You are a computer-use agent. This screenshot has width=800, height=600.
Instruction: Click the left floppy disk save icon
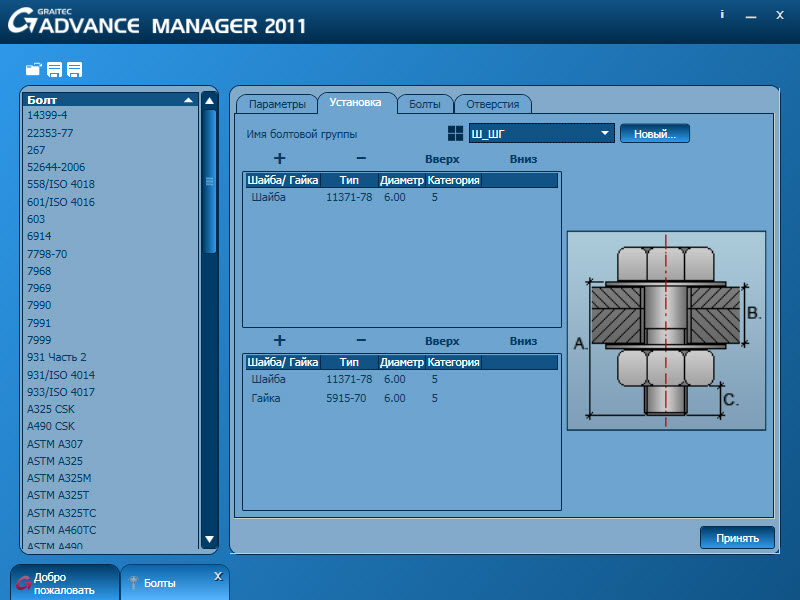tap(54, 69)
